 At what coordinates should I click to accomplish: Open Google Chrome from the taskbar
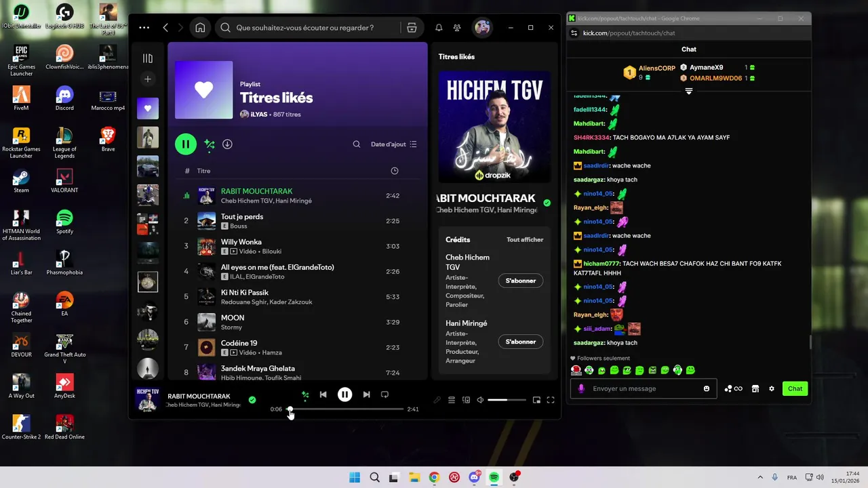(434, 478)
